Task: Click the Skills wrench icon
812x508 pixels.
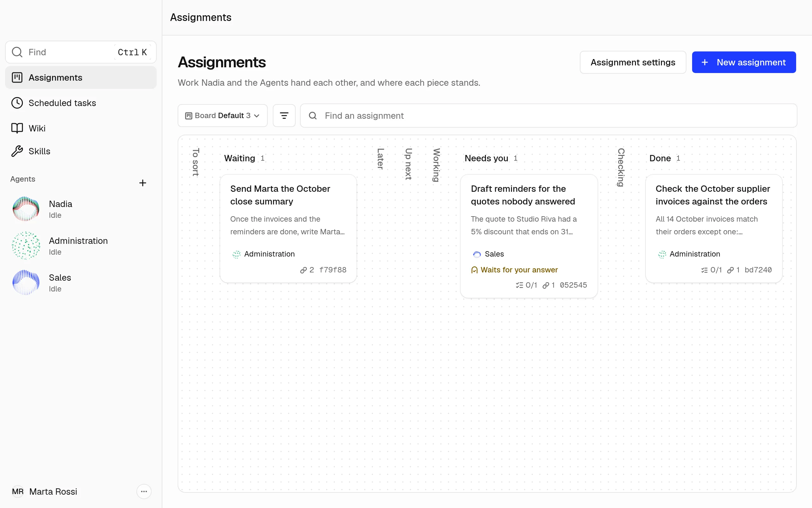Action: click(17, 151)
